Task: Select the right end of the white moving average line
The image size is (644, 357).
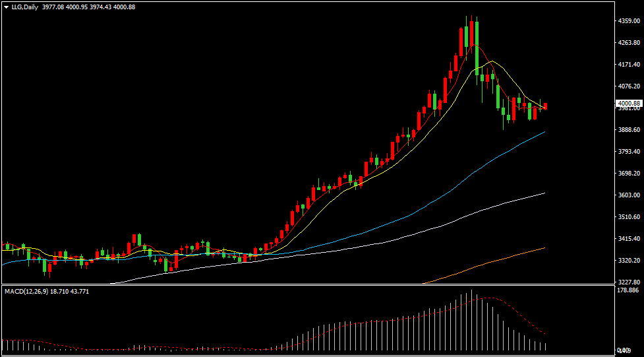Action: [x=544, y=193]
